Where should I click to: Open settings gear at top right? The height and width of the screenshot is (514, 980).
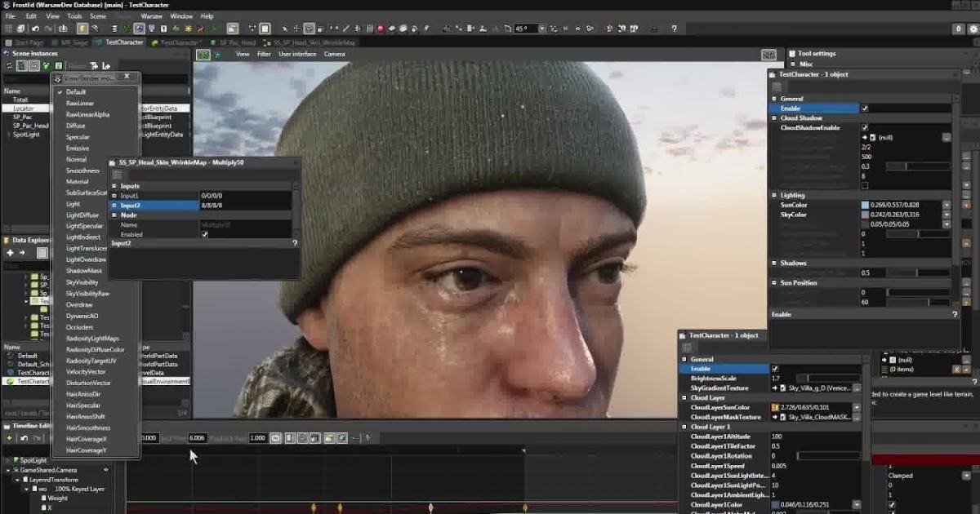click(x=973, y=29)
